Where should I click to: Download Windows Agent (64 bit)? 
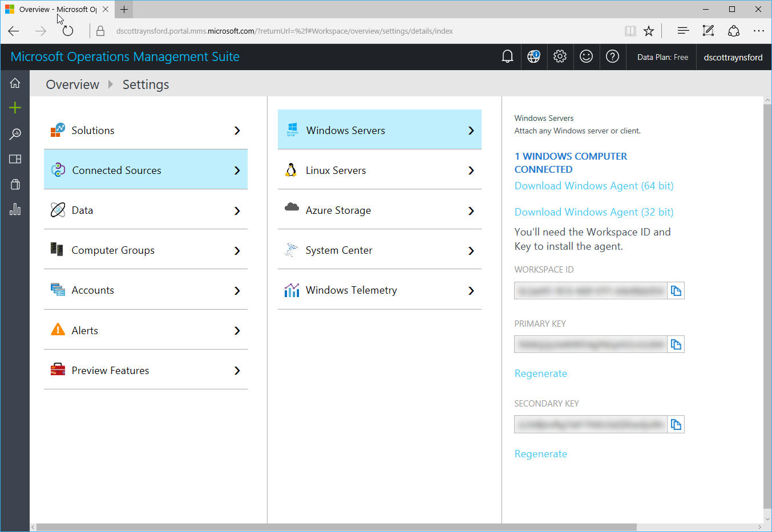pyautogui.click(x=594, y=186)
